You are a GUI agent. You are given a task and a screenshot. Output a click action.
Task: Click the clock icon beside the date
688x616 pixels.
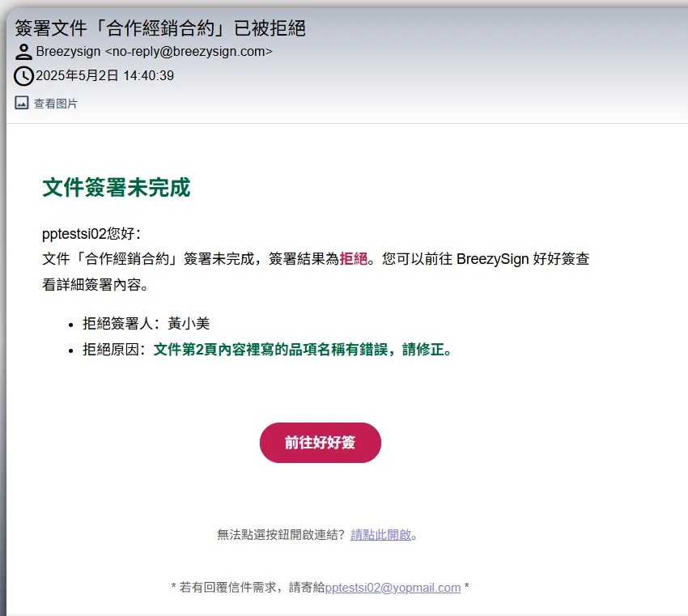[23, 76]
